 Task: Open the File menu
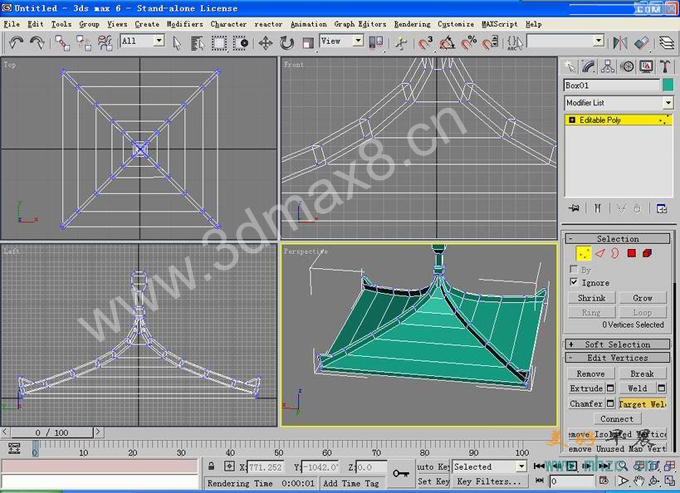point(12,24)
